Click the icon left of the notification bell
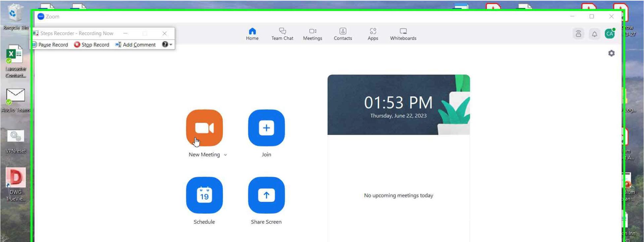 click(578, 34)
